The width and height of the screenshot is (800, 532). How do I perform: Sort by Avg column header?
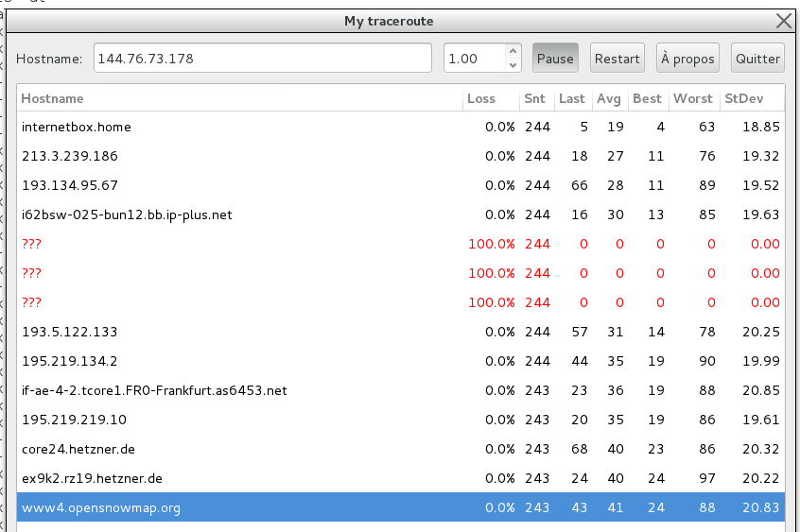608,98
